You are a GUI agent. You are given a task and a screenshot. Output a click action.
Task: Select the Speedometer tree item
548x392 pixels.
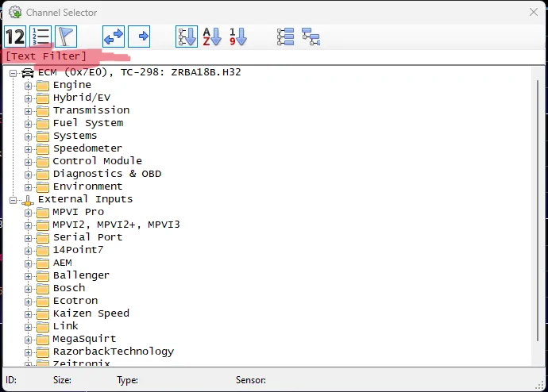87,148
